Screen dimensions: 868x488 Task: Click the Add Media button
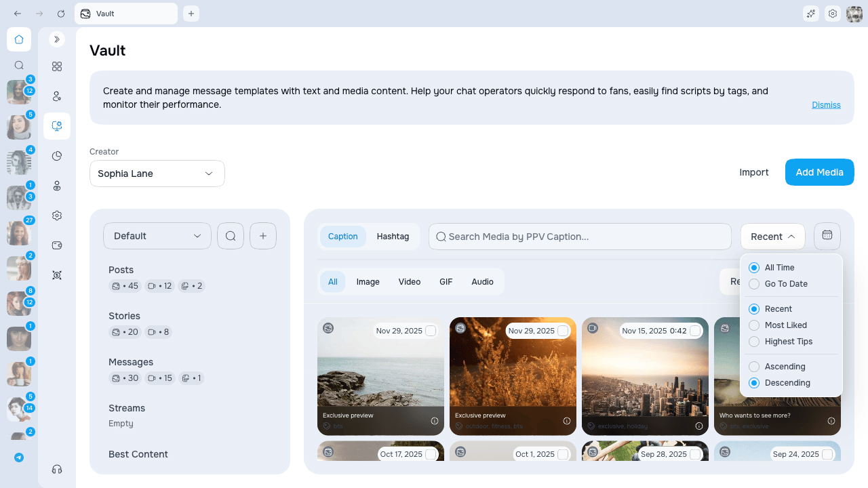pos(820,172)
